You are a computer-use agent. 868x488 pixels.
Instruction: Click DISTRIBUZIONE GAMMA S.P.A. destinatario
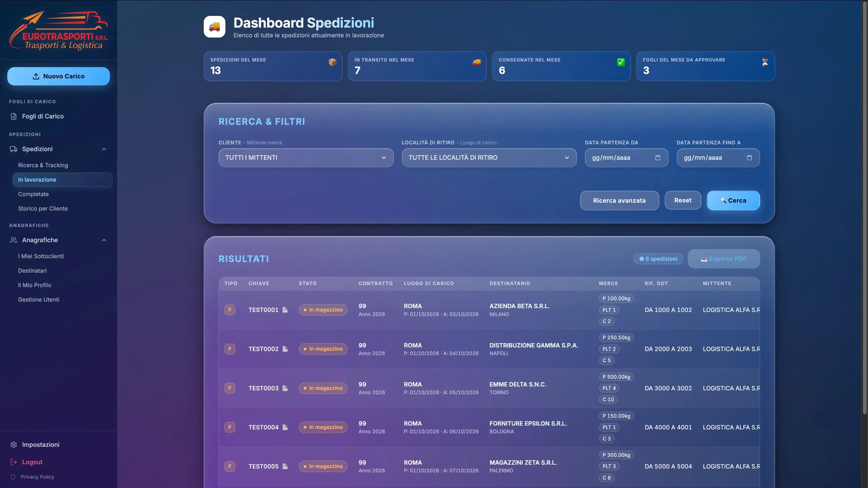tap(534, 345)
